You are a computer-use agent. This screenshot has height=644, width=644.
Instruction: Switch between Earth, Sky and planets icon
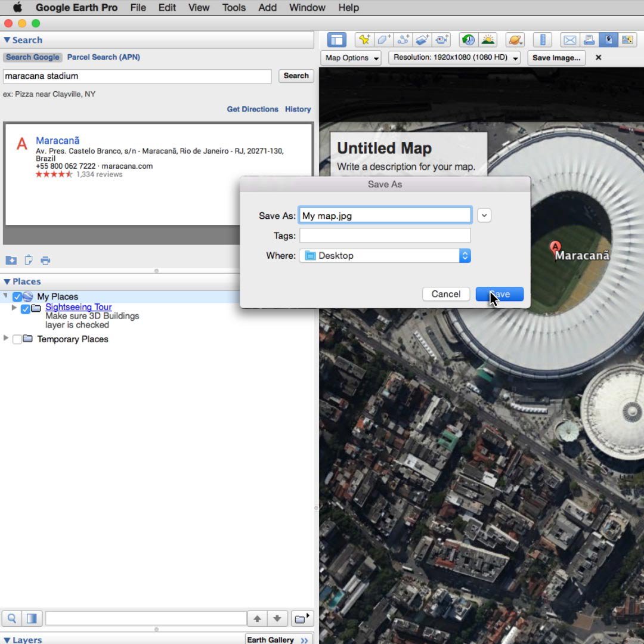pos(515,40)
